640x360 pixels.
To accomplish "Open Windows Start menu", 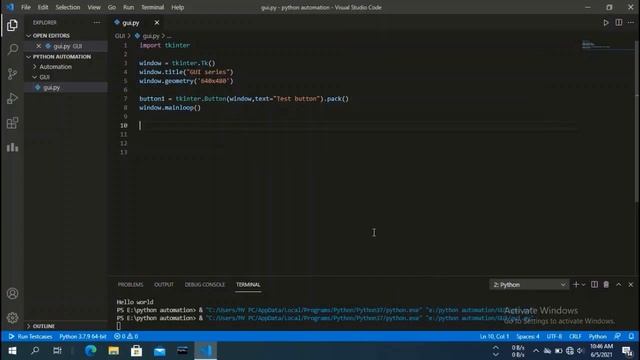I will point(12,351).
